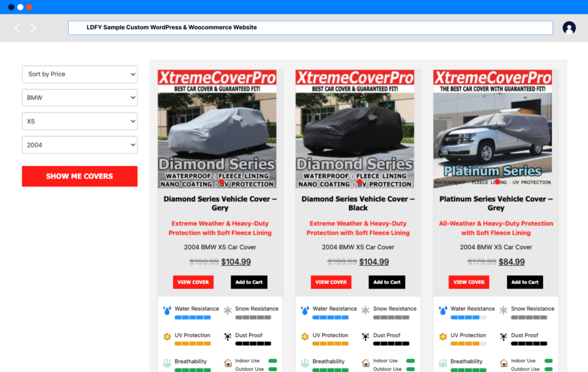Open Diamond Series Vehicle Cover – Gery title

click(x=220, y=203)
